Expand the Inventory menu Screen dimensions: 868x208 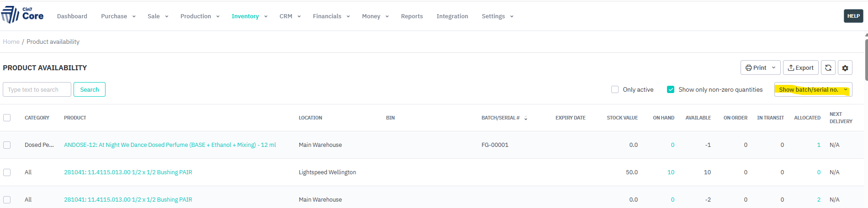pyautogui.click(x=249, y=16)
